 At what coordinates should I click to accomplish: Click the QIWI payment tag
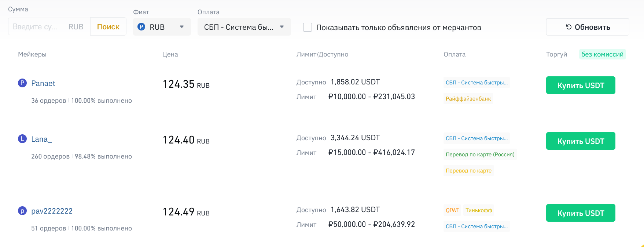[452, 210]
